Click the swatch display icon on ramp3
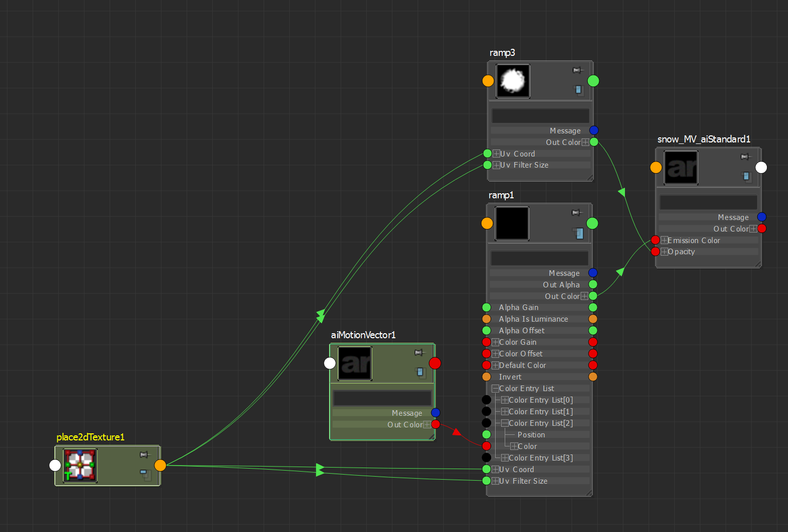This screenshot has width=788, height=532. pos(579,91)
